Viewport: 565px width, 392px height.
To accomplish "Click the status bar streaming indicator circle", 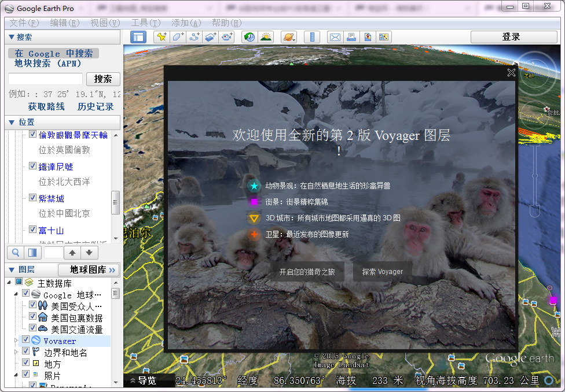I will coord(549,380).
